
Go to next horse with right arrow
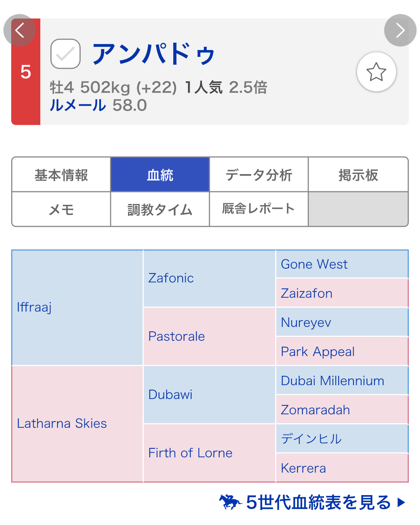pyautogui.click(x=400, y=30)
